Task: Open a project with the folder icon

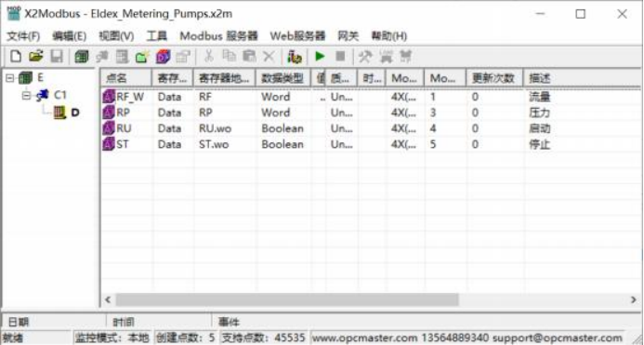Action: point(36,57)
